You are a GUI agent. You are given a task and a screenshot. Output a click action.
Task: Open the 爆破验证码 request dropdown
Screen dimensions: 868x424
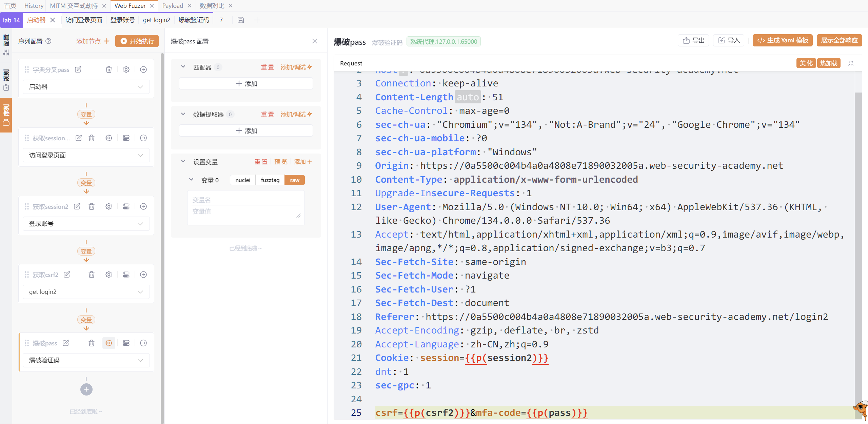pyautogui.click(x=86, y=360)
